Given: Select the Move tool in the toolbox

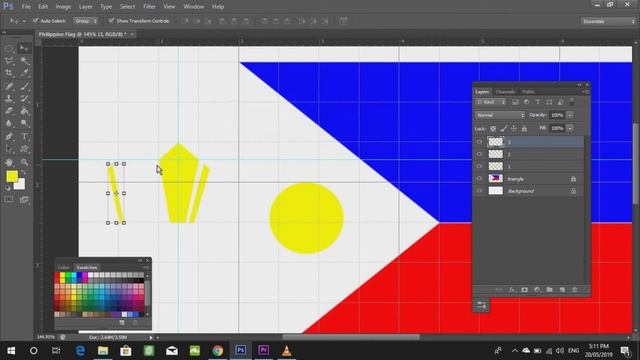Looking at the screenshot, I should point(24,49).
